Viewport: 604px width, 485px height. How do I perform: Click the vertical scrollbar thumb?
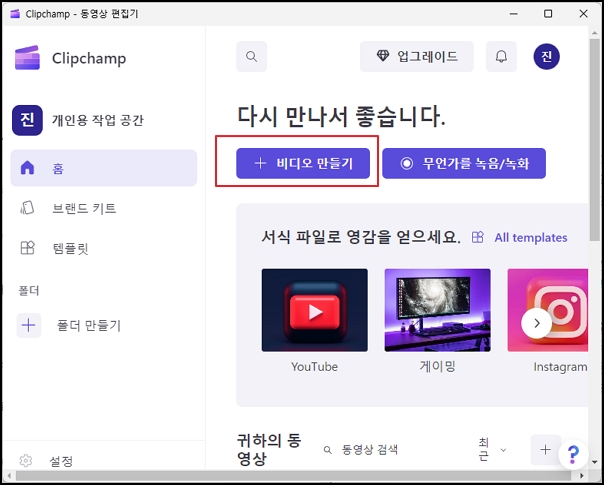pos(593,140)
